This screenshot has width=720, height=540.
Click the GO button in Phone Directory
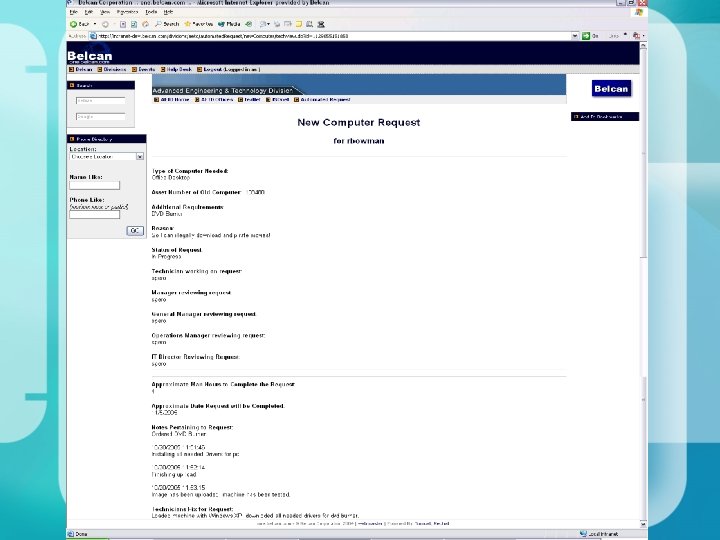(135, 231)
